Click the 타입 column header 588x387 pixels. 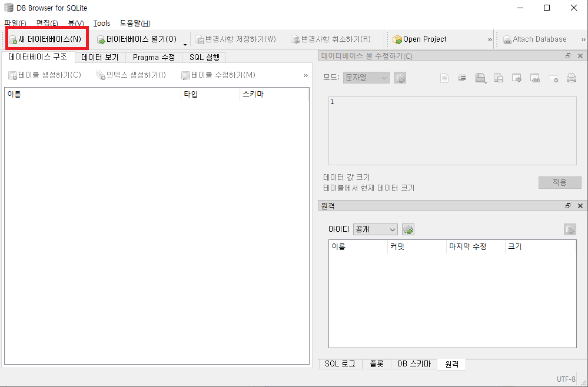point(210,95)
